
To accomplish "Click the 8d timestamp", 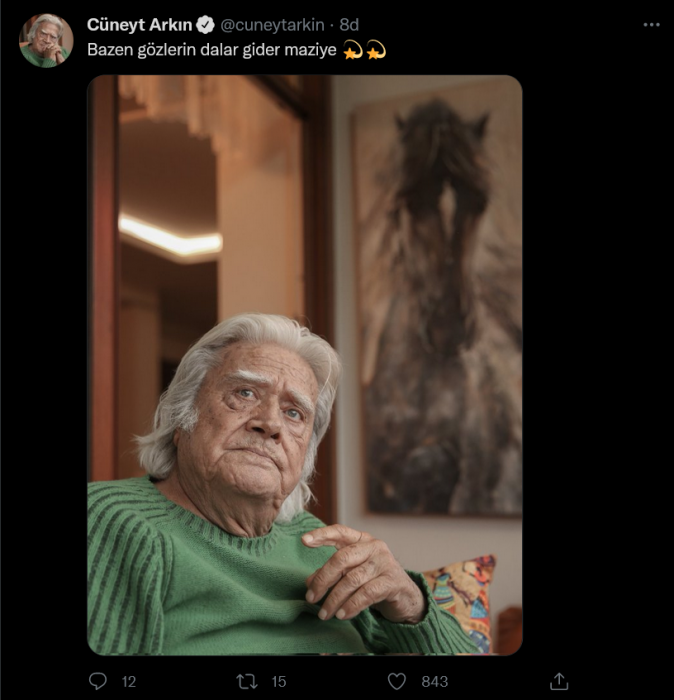I will click(x=349, y=25).
